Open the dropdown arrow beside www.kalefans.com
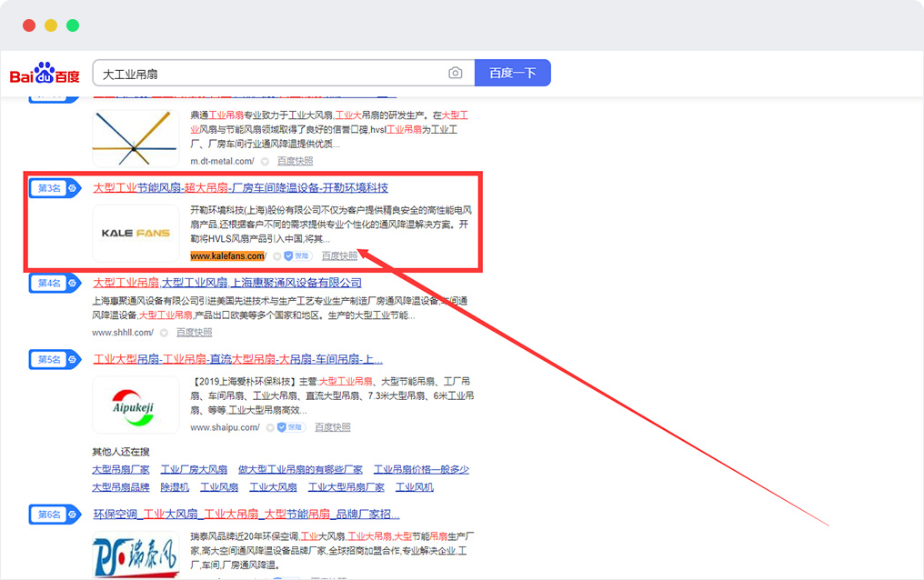 point(277,256)
